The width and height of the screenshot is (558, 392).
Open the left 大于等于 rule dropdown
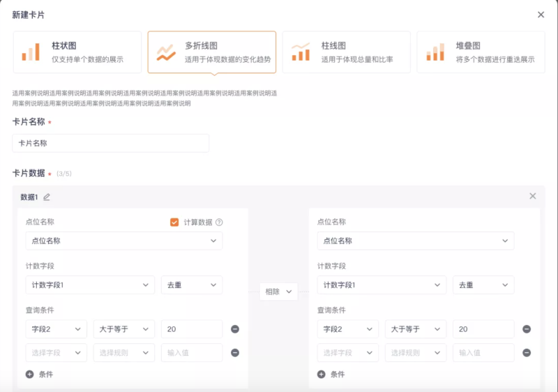coord(124,329)
